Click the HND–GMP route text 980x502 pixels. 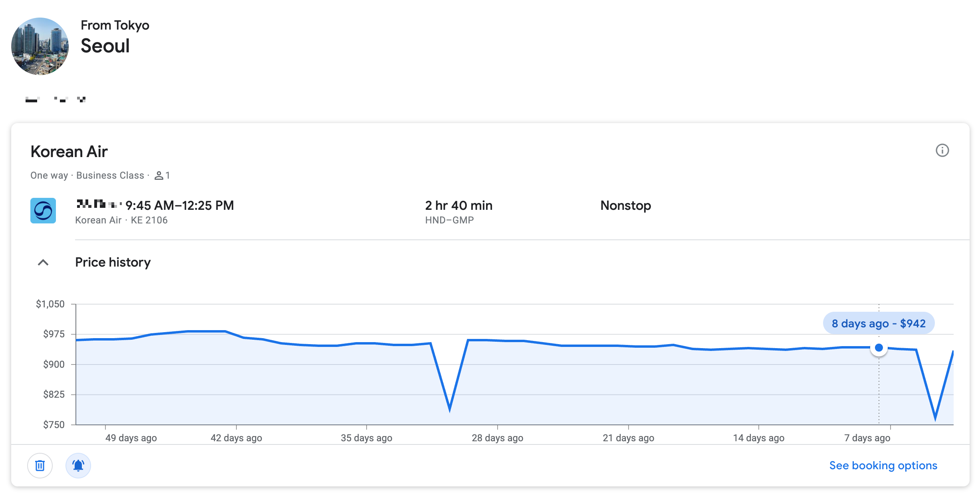pyautogui.click(x=449, y=220)
